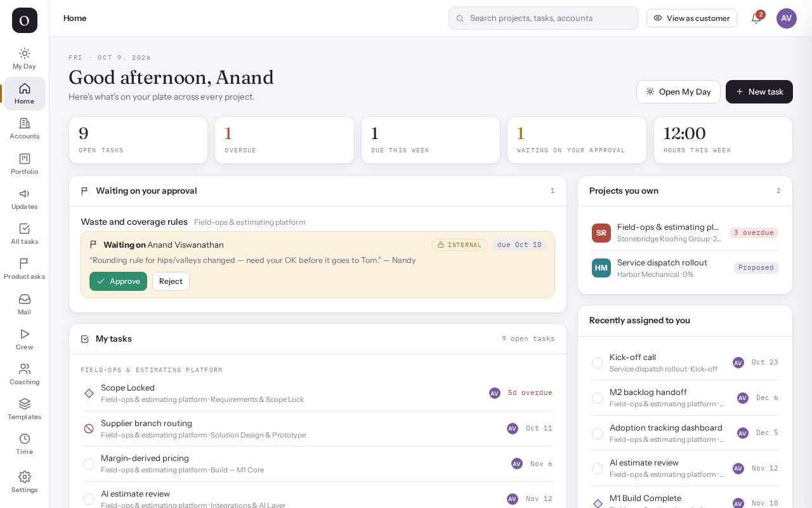Click the 3 overdue badge
This screenshot has height=508, width=812.
(x=754, y=232)
